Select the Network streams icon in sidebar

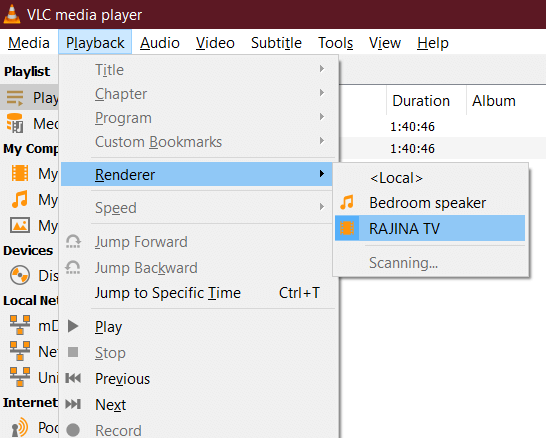coord(20,351)
